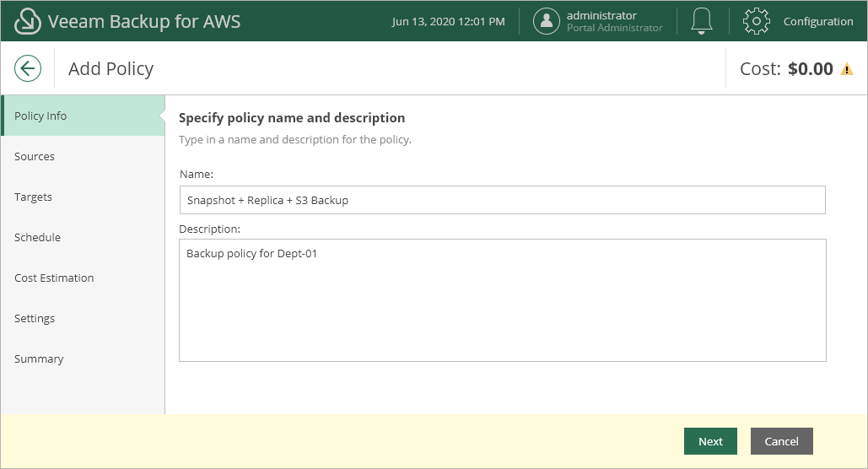This screenshot has width=868, height=469.
Task: Click the Description: label
Action: pos(210,229)
